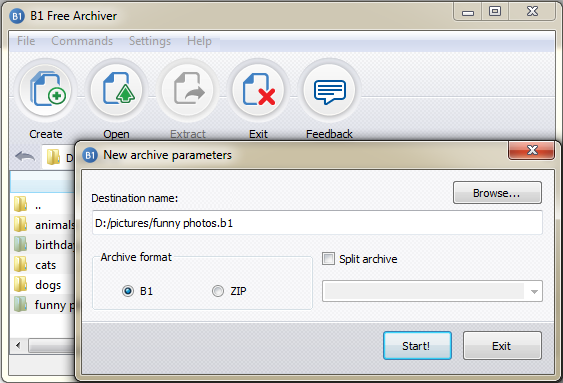Open the Settings menu
Viewport: 563px width, 383px height.
click(150, 41)
